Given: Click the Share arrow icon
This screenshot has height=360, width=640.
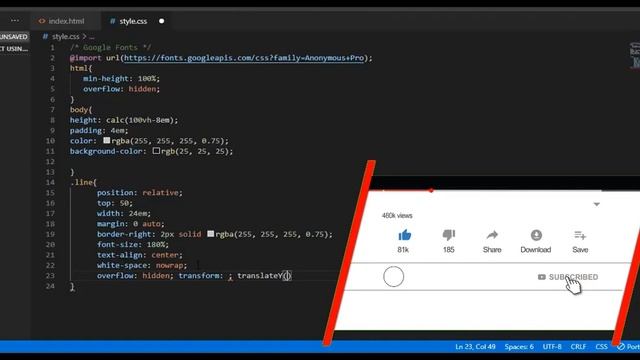Looking at the screenshot, I should coord(492,235).
